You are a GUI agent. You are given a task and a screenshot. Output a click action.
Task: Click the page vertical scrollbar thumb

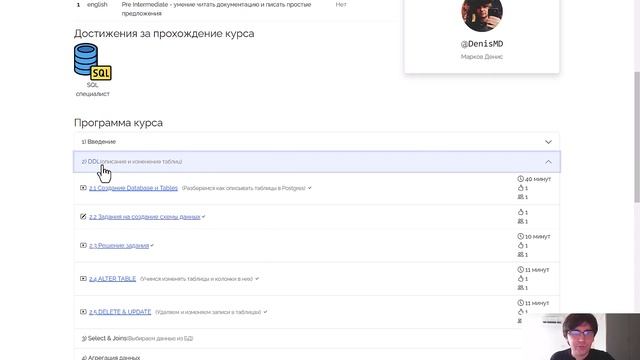[637, 137]
